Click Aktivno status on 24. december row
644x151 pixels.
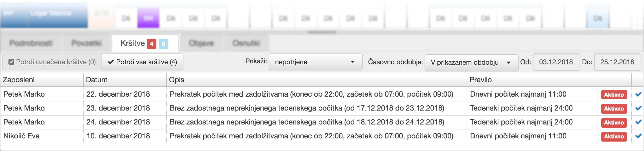point(614,123)
